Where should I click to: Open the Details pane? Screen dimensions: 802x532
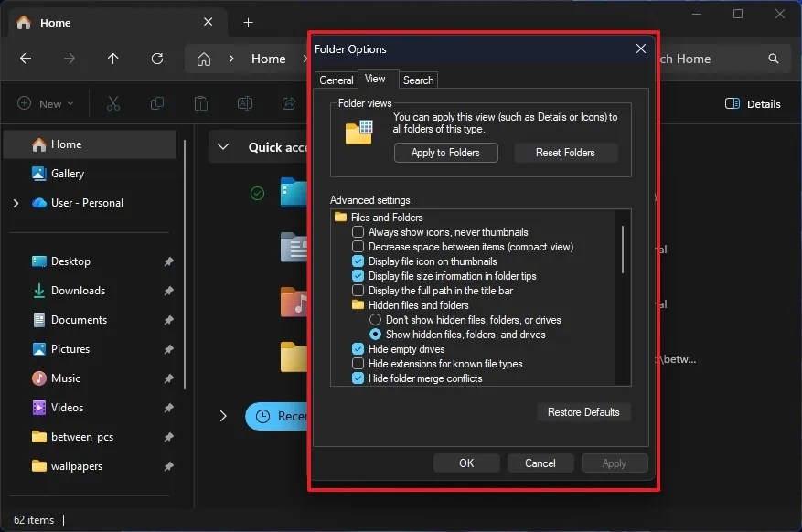[752, 103]
